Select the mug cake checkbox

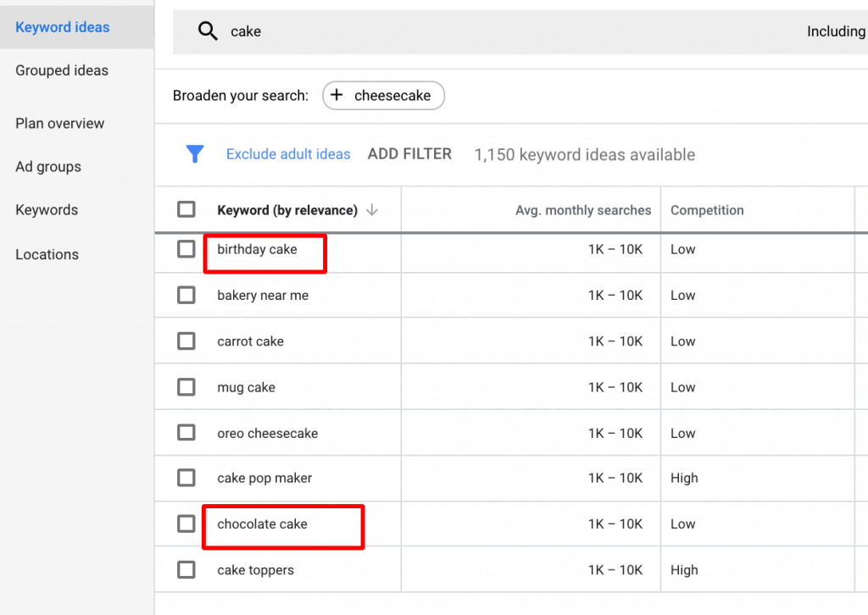coord(186,386)
